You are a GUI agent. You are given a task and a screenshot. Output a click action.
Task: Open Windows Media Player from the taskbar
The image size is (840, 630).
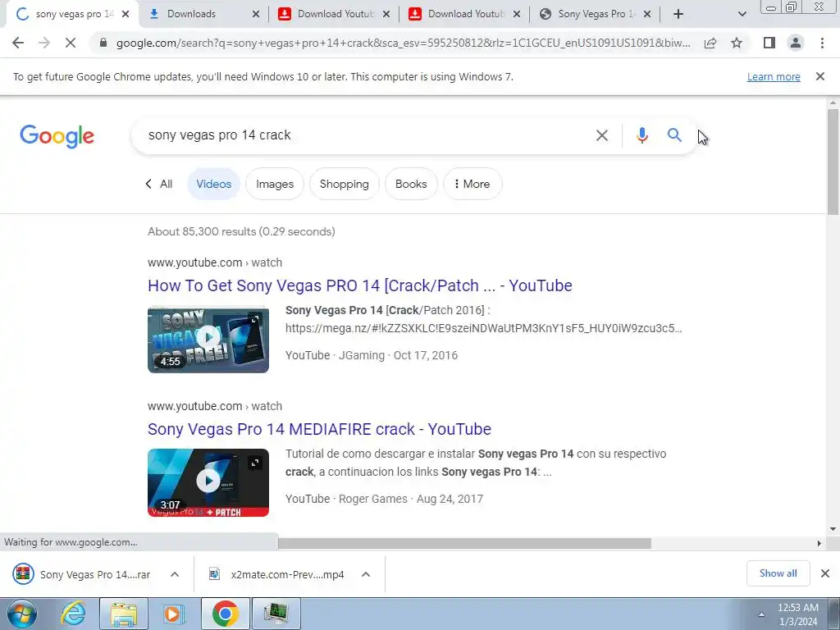[174, 614]
